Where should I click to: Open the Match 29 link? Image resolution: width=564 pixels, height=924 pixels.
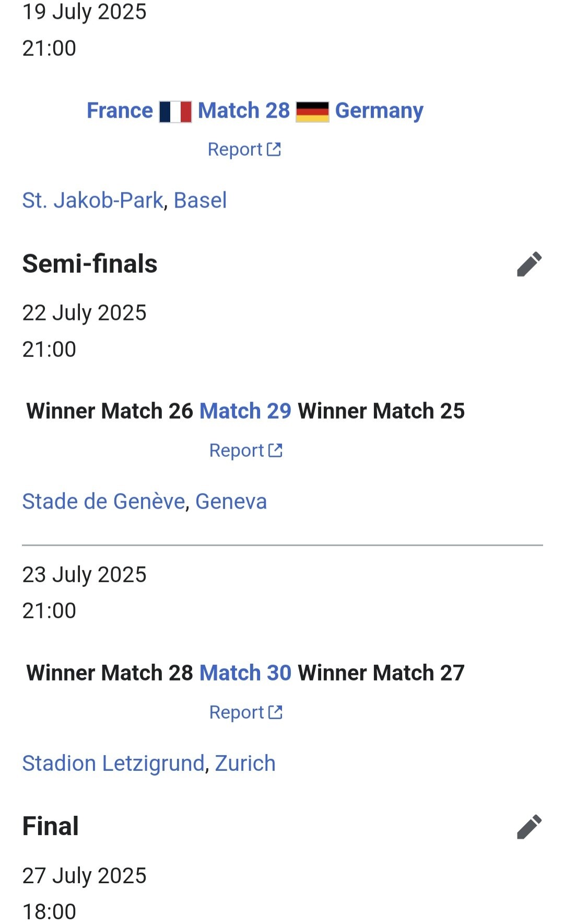245,411
